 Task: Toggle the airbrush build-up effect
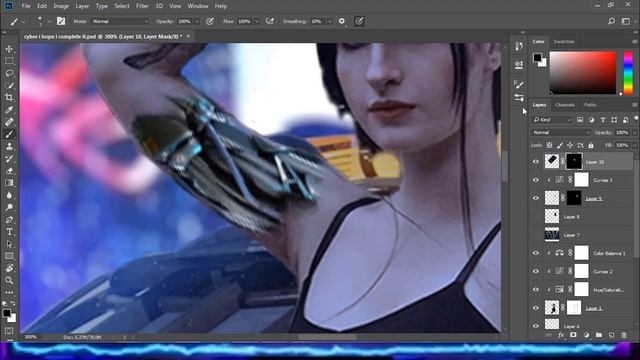[270, 21]
